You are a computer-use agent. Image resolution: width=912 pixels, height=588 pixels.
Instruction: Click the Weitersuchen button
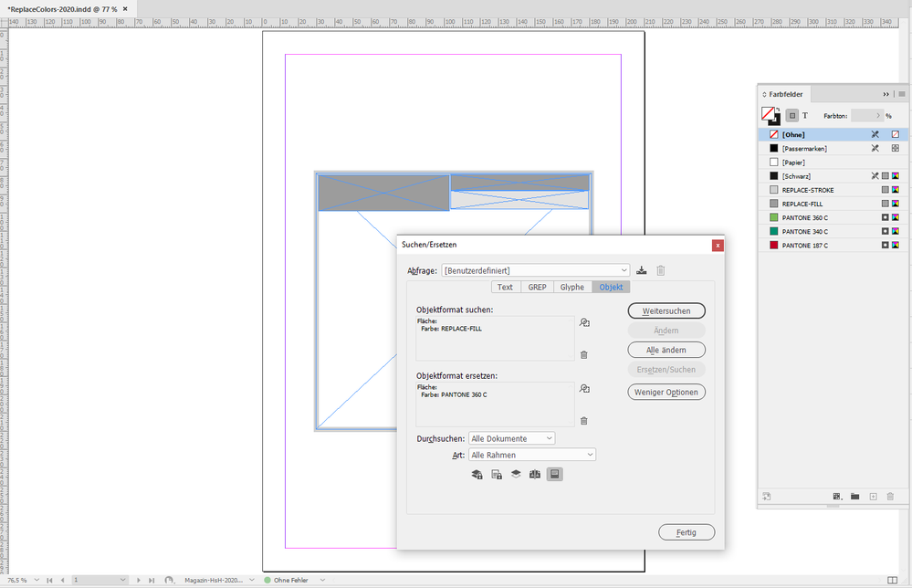click(x=666, y=311)
